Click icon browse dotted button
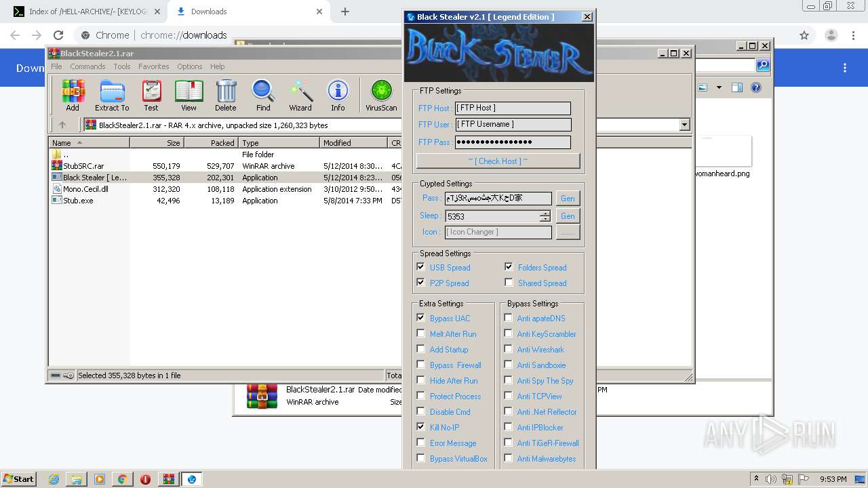868x488 pixels. pyautogui.click(x=568, y=232)
